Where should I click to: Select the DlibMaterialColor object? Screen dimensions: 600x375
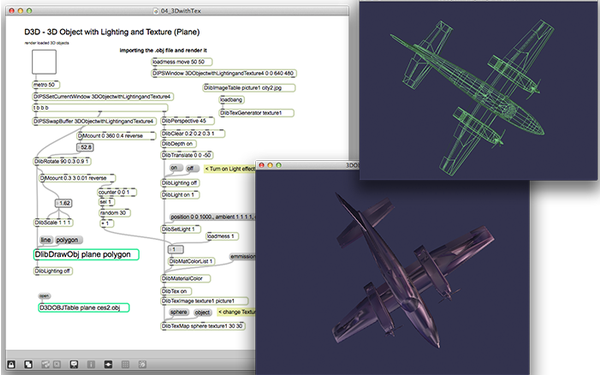[186, 279]
